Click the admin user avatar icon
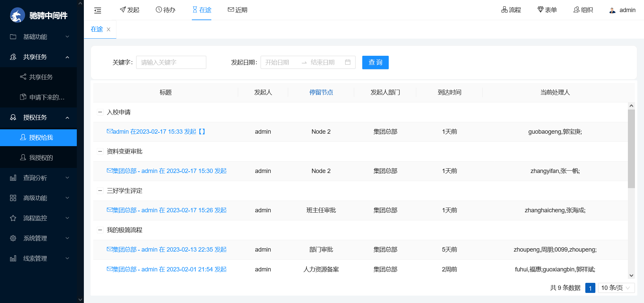 click(612, 10)
